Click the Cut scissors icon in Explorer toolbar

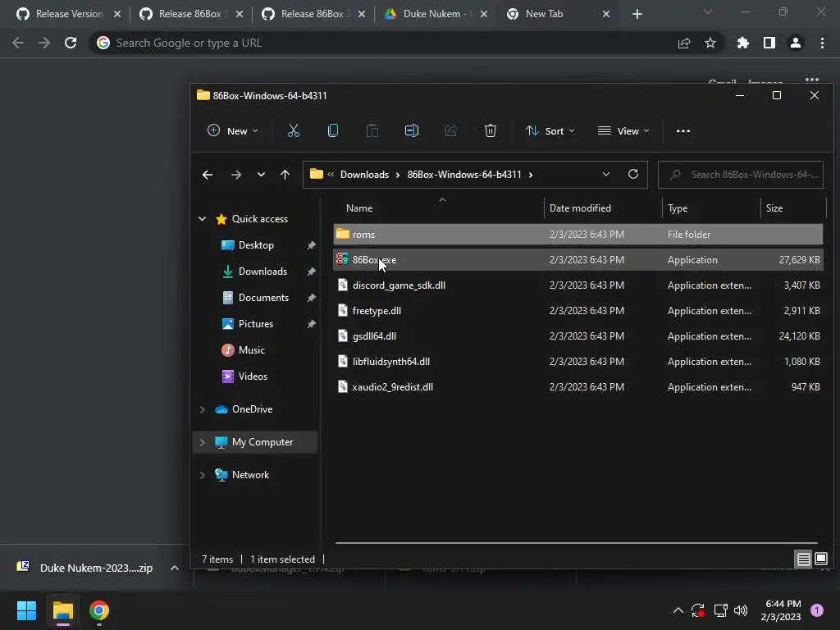click(x=293, y=130)
